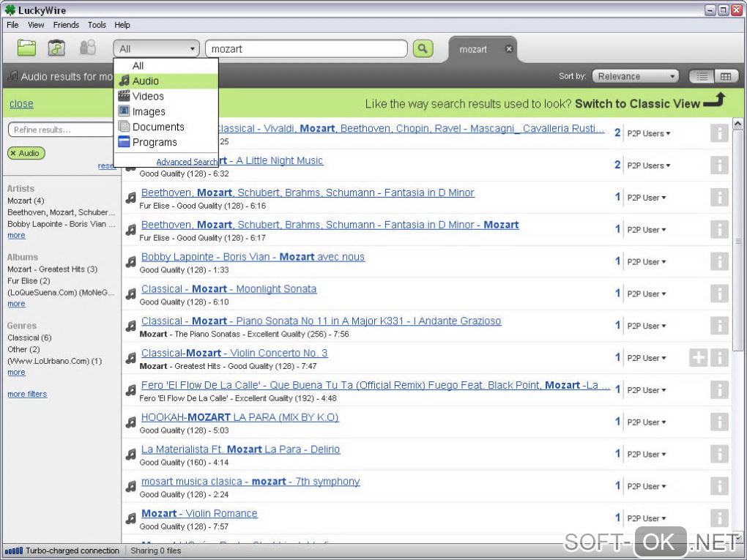Screen dimensions: 747x560
Task: Select Audio in category list
Action: [166, 81]
